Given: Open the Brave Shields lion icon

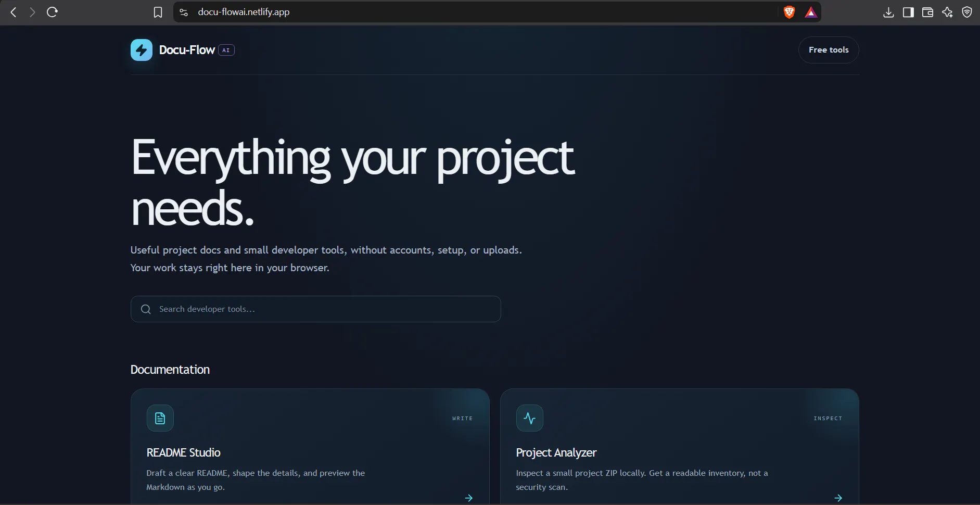Looking at the screenshot, I should coord(789,12).
